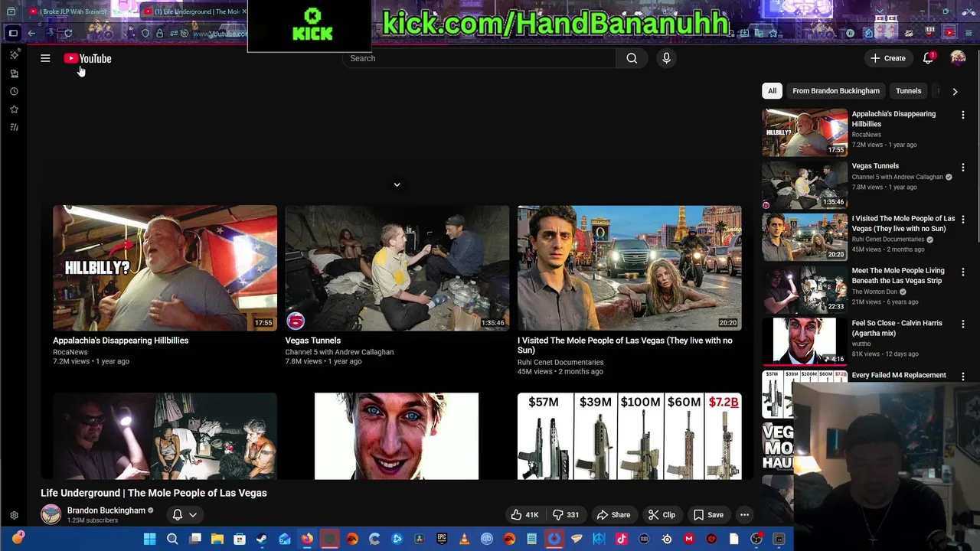Open the rifle prices comparison large thumbnail
Viewport: 980px width, 551px height.
click(629, 436)
